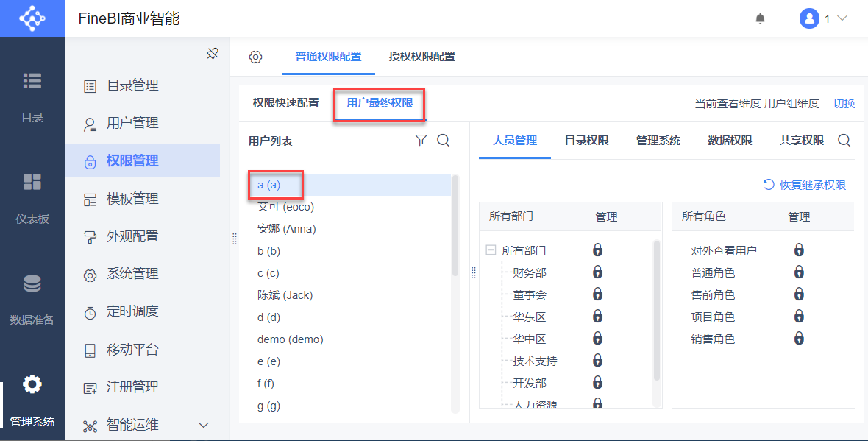Click the notification bell icon
Image resolution: width=868 pixels, height=441 pixels.
coord(760,18)
